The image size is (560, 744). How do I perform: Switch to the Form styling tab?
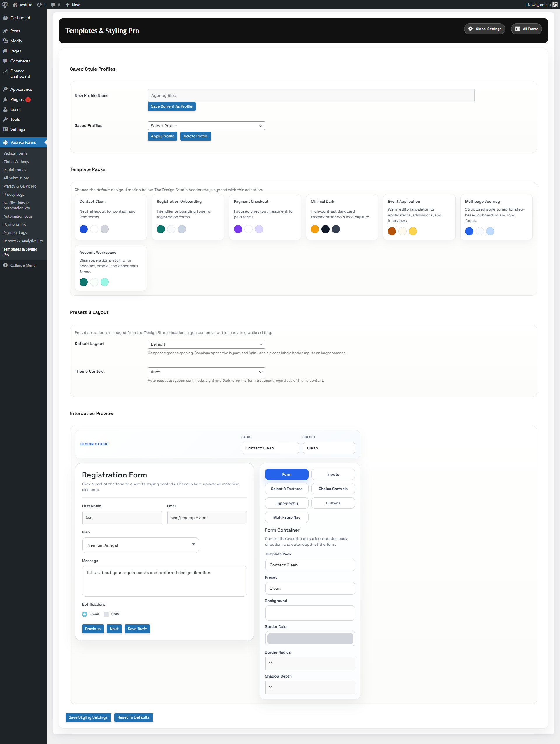coord(286,474)
